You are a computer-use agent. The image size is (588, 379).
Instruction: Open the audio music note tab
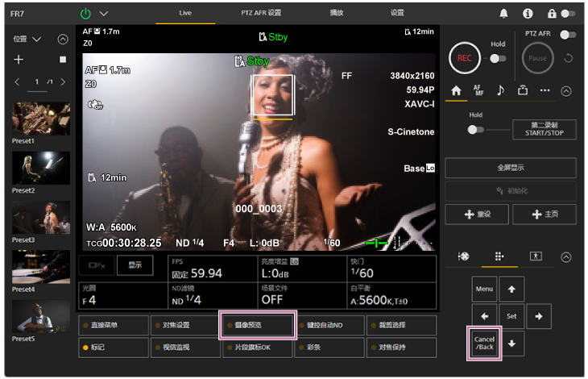500,90
